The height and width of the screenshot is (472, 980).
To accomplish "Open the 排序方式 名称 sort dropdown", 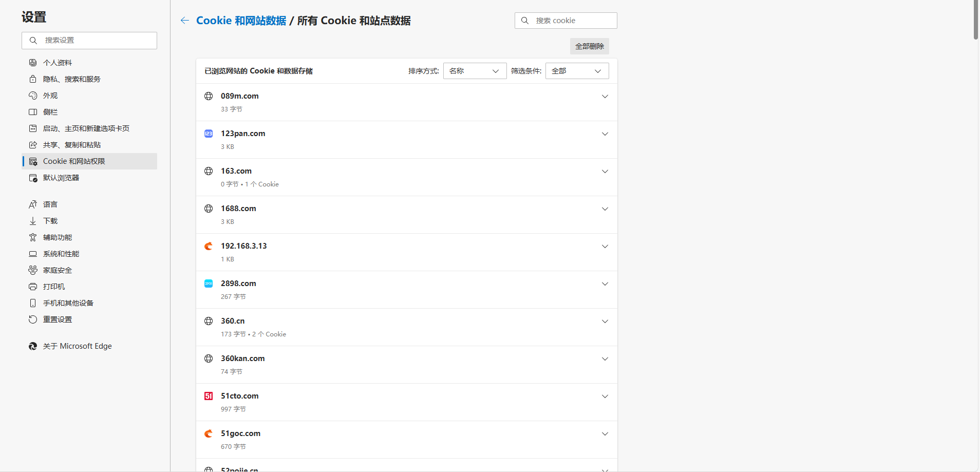I will [475, 71].
